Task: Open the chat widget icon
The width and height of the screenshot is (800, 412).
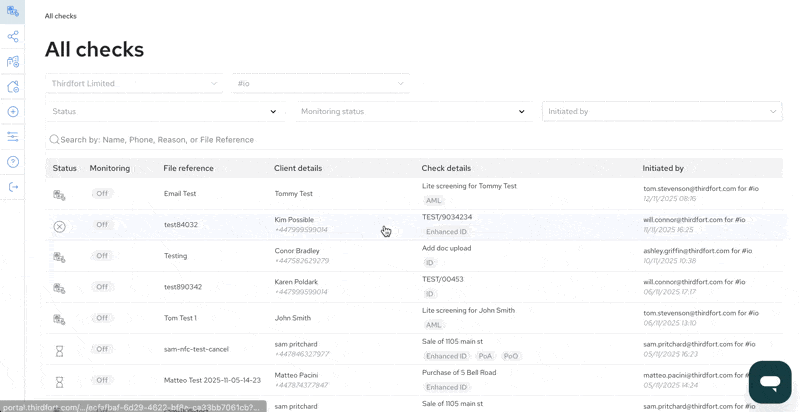Action: (770, 382)
